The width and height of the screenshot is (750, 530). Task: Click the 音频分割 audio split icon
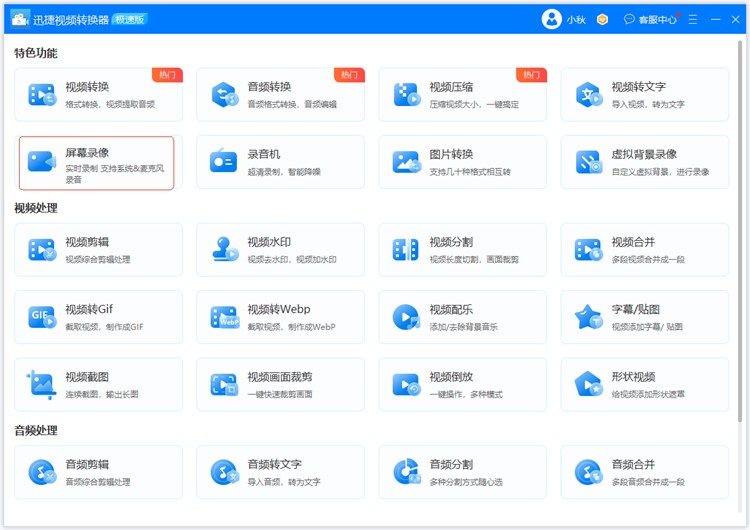(407, 472)
